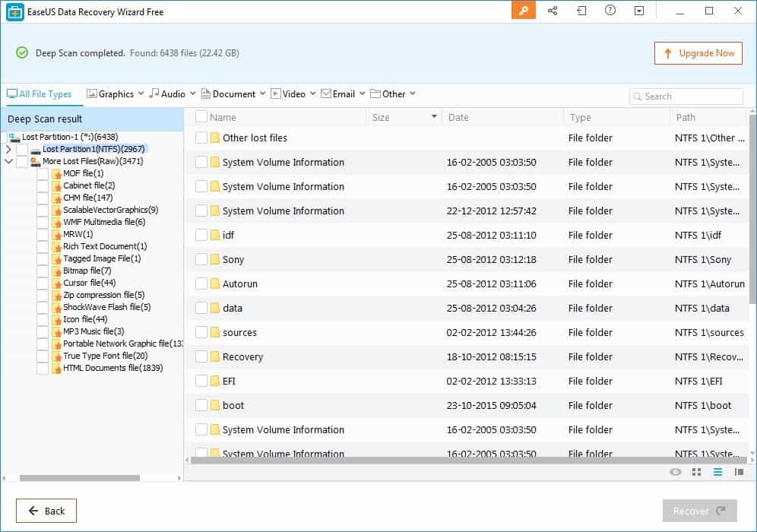The height and width of the screenshot is (532, 757).
Task: Tick the More Lost Files(Raw) tree checkbox
Action: [22, 162]
